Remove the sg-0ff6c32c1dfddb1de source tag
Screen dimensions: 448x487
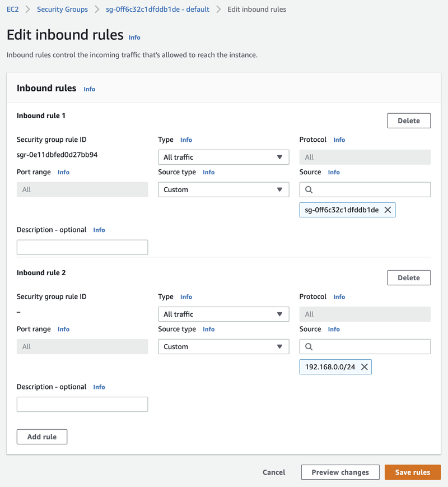pyautogui.click(x=388, y=210)
